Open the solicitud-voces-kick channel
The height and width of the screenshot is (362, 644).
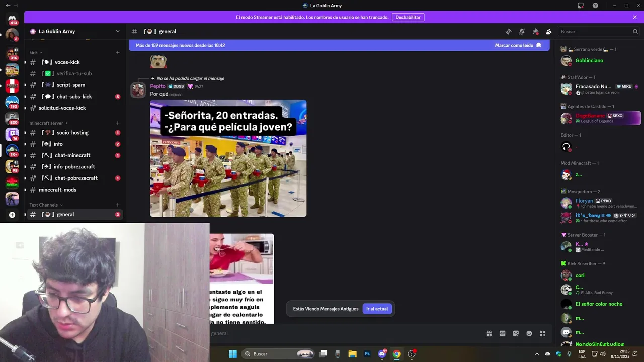75,108
